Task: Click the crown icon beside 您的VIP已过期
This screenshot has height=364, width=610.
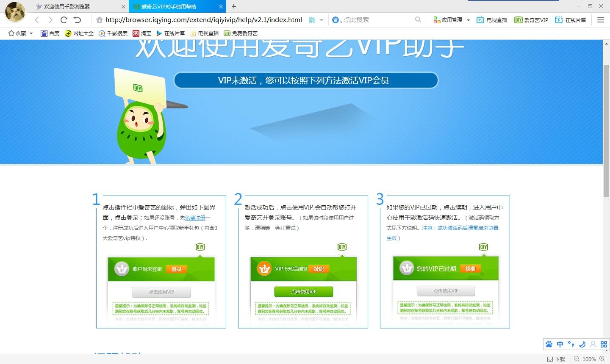Action: click(x=407, y=268)
